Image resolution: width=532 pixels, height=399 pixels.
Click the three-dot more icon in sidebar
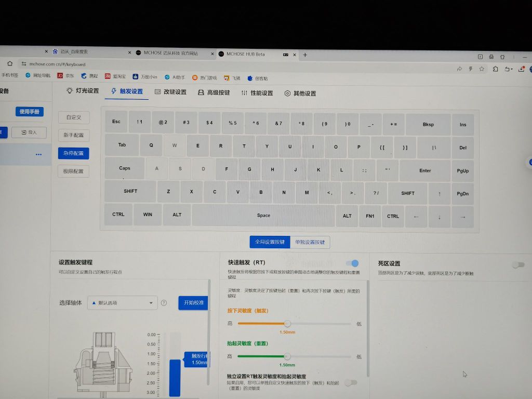point(38,154)
